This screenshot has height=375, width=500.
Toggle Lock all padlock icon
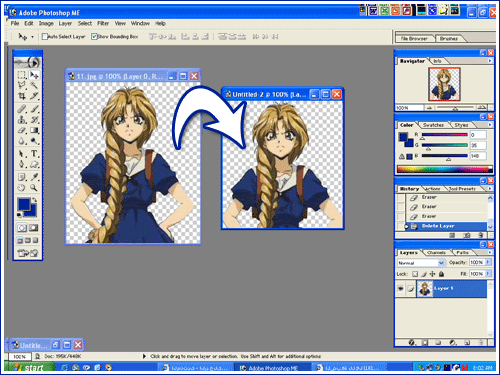click(441, 274)
